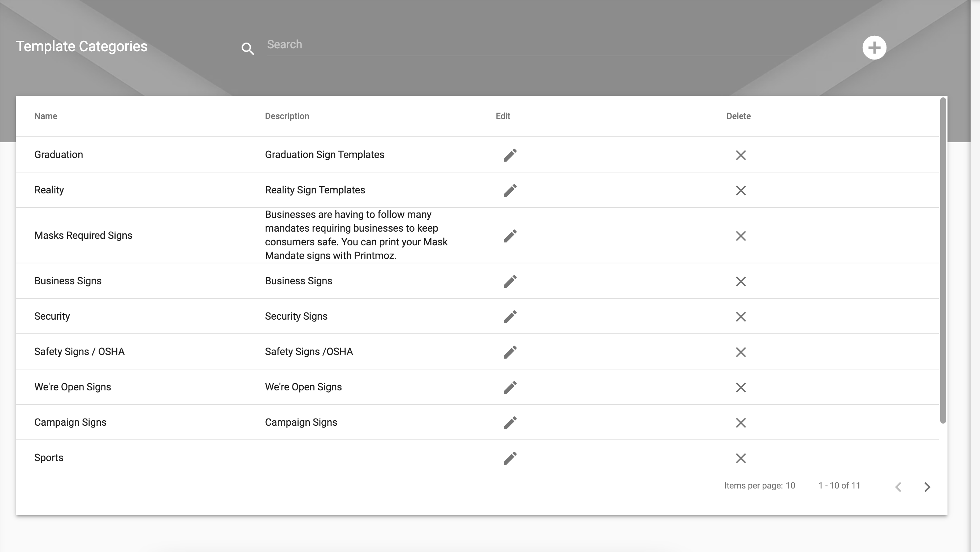This screenshot has height=552, width=980.
Task: Click the search magnifier icon
Action: (x=248, y=49)
